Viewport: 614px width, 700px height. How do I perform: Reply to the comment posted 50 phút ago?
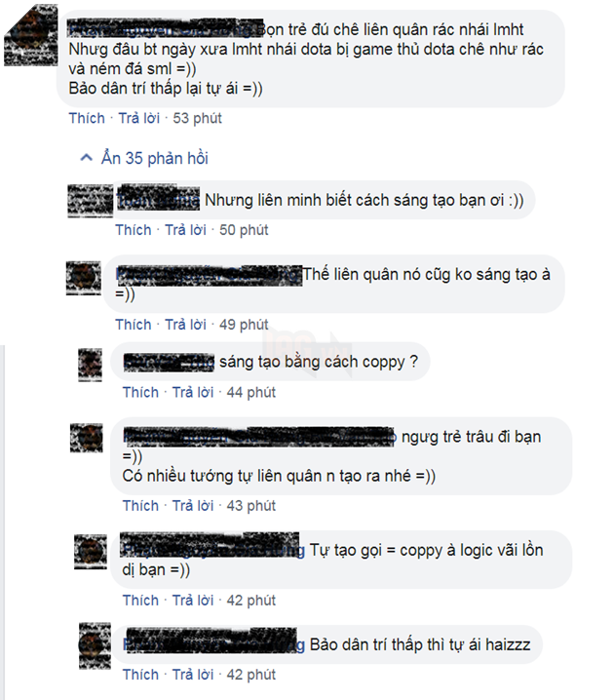pyautogui.click(x=185, y=230)
